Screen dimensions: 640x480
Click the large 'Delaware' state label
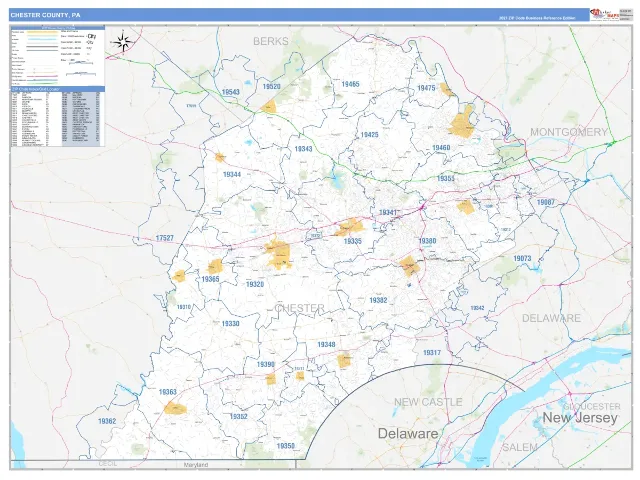(408, 433)
